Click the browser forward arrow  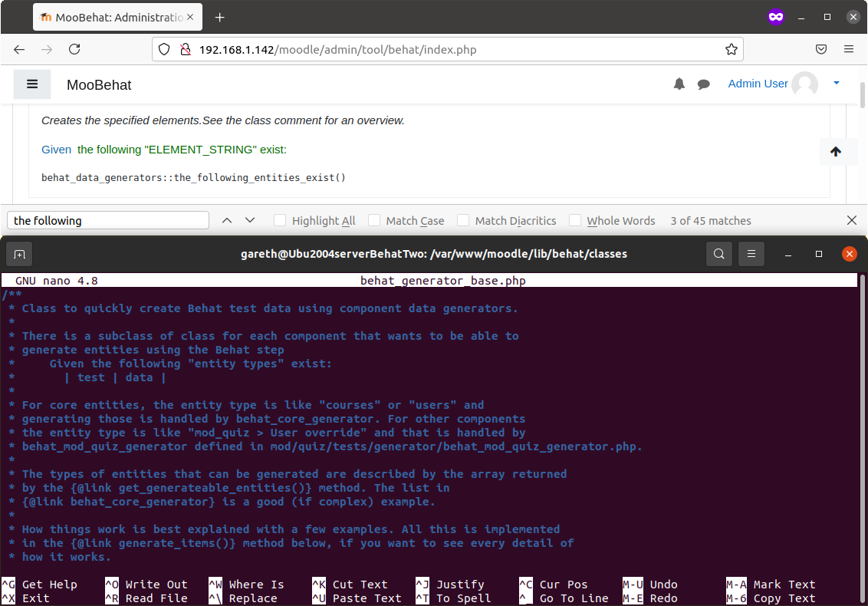(x=47, y=49)
